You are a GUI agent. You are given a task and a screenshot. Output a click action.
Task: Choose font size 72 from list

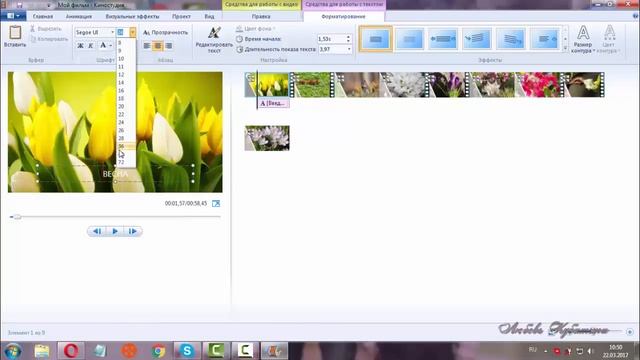[x=121, y=162]
